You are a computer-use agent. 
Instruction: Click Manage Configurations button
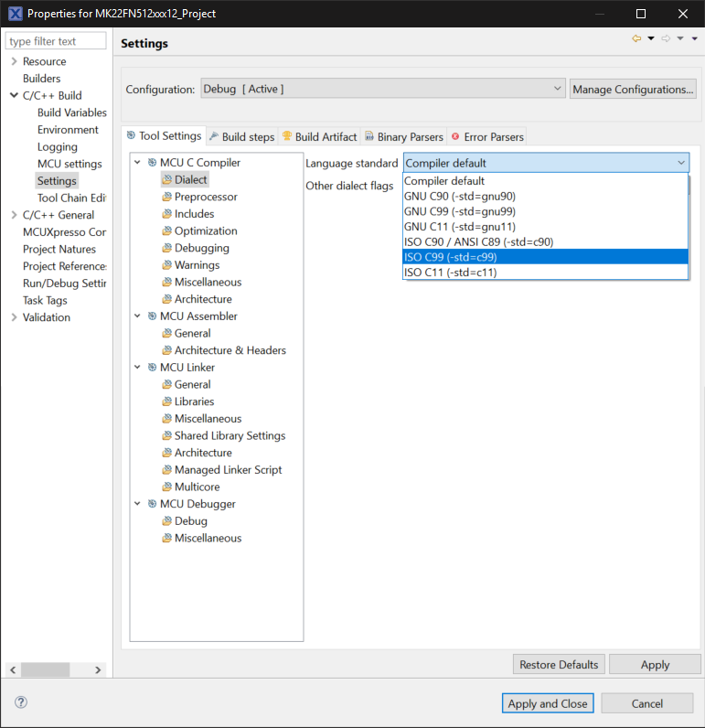(633, 89)
